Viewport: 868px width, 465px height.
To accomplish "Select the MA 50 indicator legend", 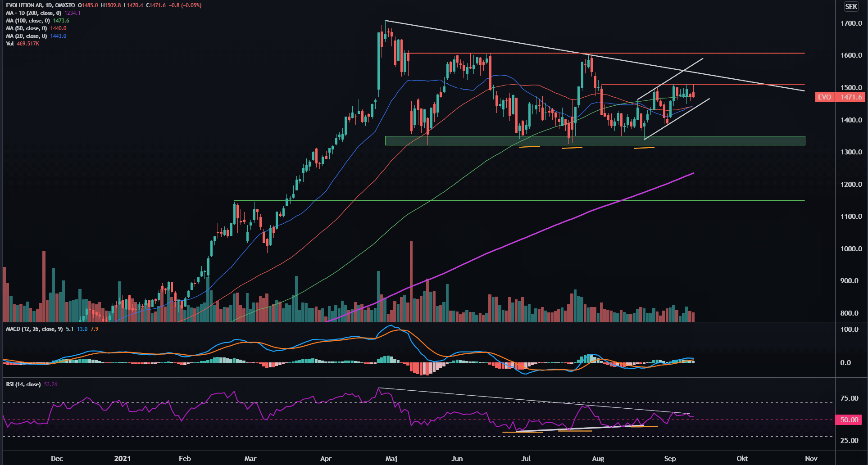I will (x=27, y=28).
